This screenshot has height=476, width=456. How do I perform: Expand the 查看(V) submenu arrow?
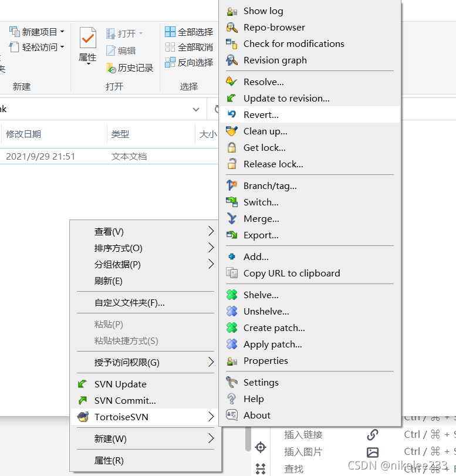pos(211,231)
